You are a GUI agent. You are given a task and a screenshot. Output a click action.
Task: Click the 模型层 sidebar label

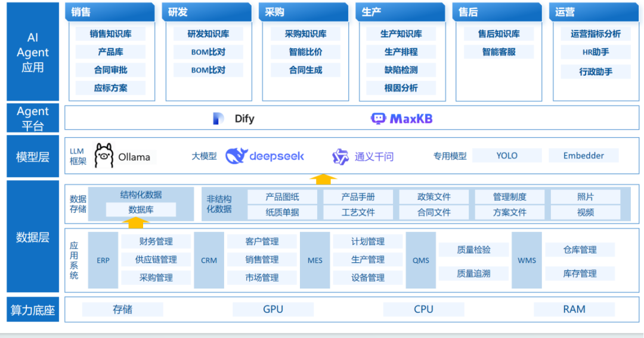coord(33,156)
